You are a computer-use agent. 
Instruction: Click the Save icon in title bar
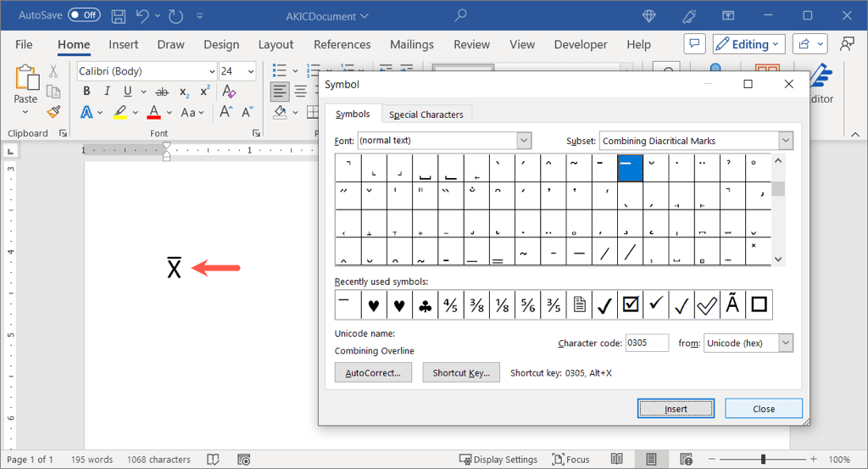119,16
